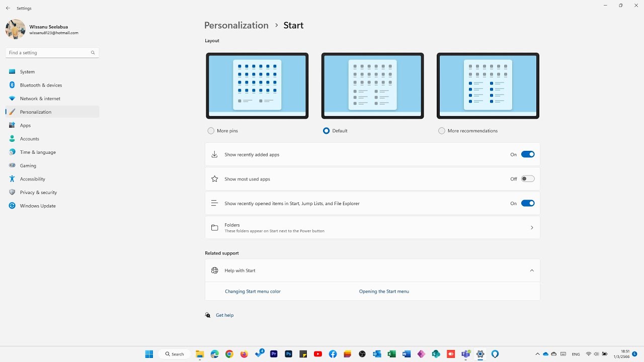The height and width of the screenshot is (362, 644).
Task: Open Changing Start menu color link
Action: tap(253, 292)
